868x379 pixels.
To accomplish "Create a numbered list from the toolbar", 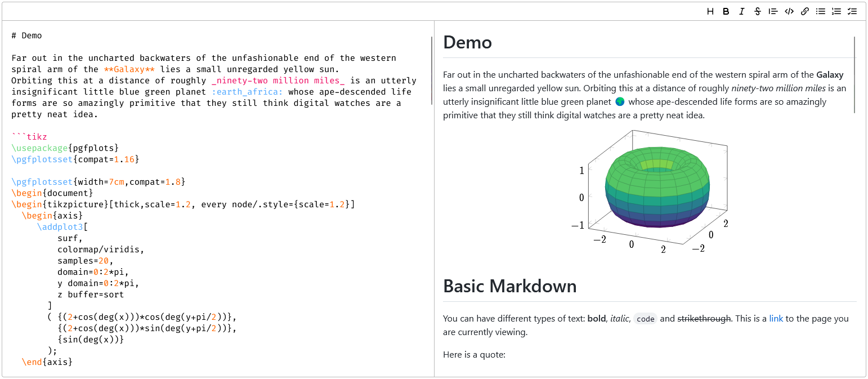I will coord(836,11).
